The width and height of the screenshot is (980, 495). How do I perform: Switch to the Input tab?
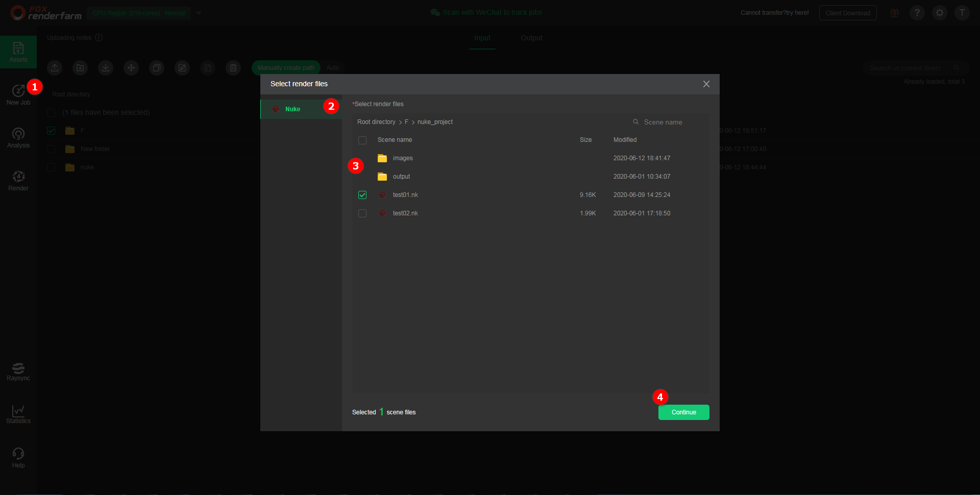[482, 38]
